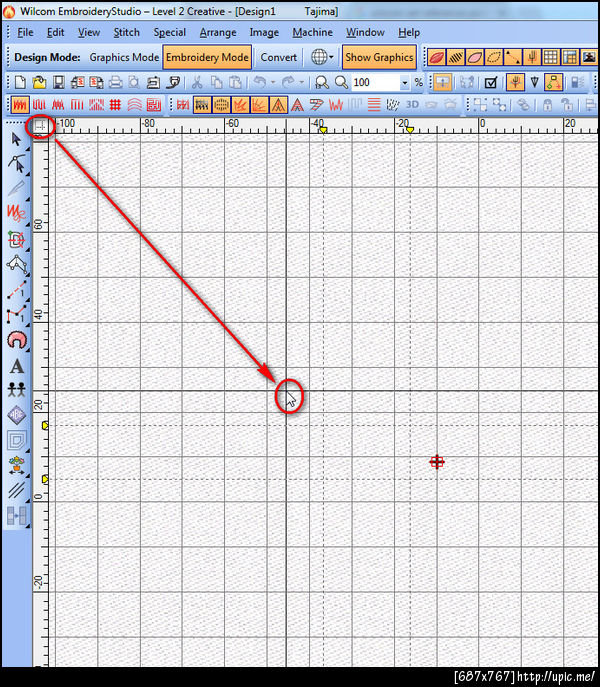
Task: Open the Special menu
Action: pos(170,32)
